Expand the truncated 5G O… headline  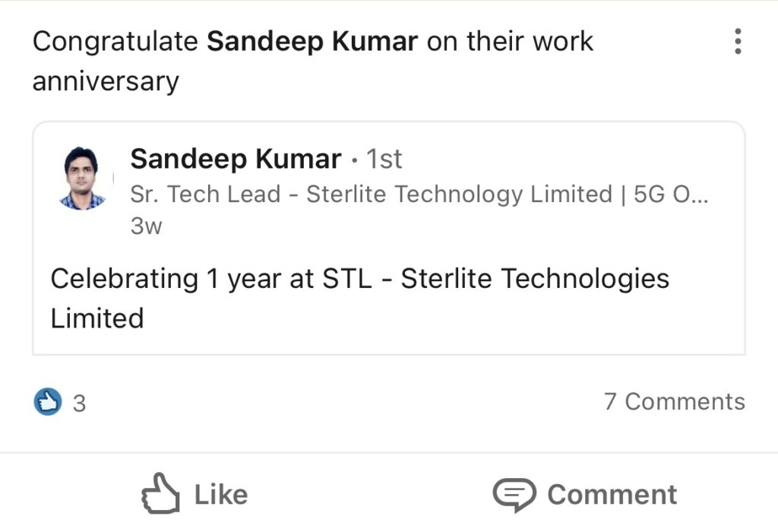tap(671, 194)
